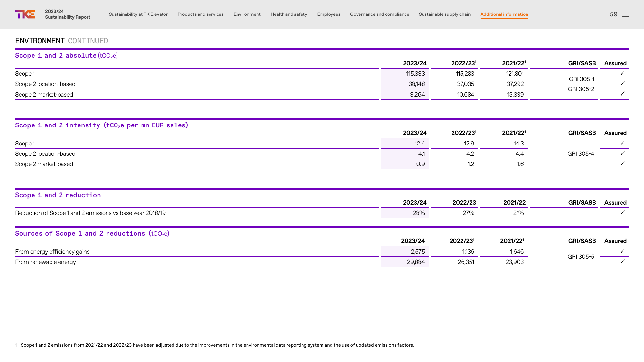Click Scope 1 intensity value 12.4

(419, 144)
